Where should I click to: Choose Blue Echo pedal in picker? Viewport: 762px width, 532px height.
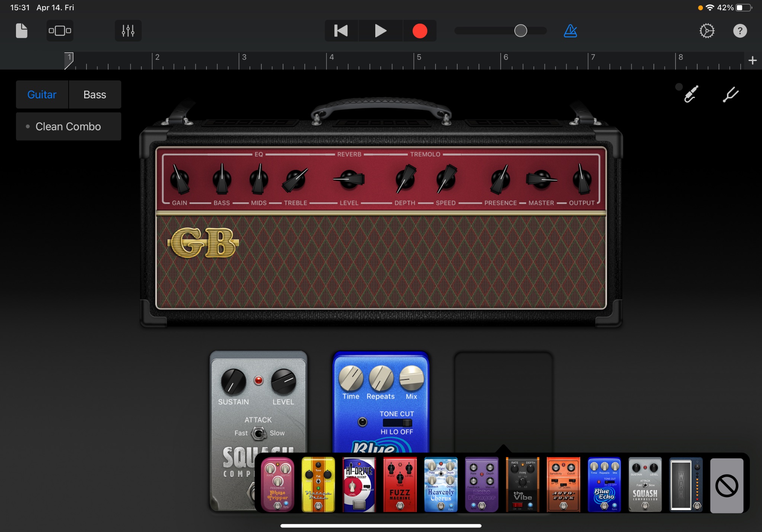[604, 485]
